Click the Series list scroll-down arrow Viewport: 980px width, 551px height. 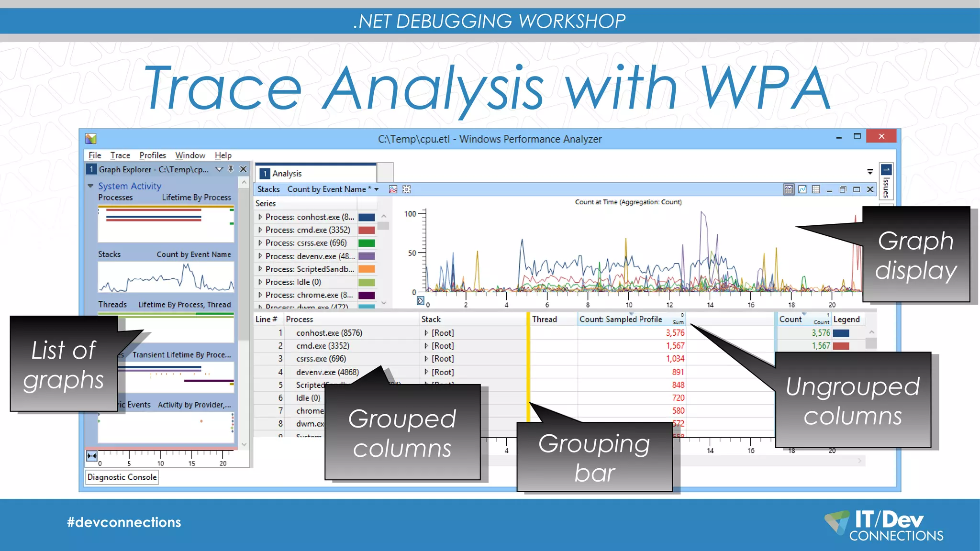click(x=383, y=303)
